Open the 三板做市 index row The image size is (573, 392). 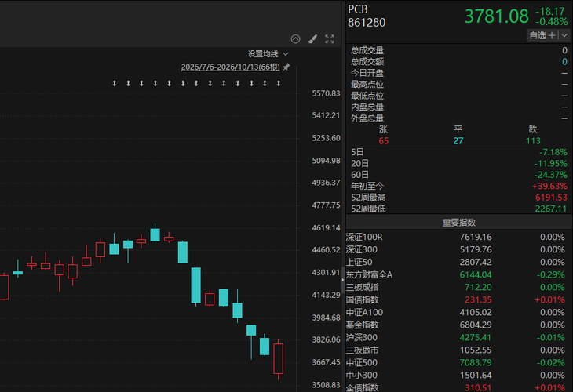(459, 350)
